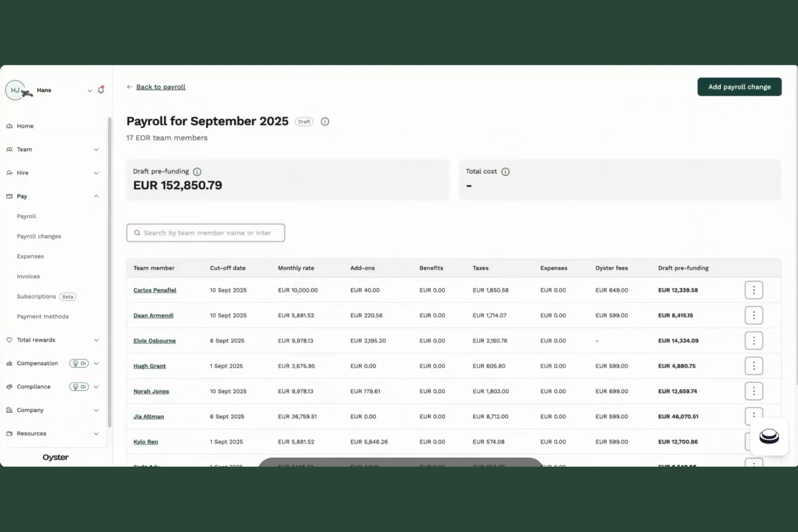
Task: Open Payroll changes in sidebar
Action: [x=39, y=236]
